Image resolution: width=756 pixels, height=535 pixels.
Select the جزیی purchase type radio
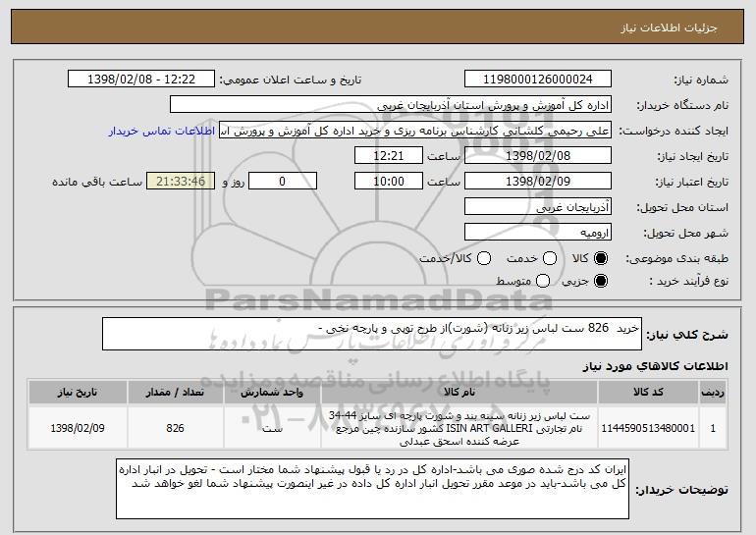click(601, 281)
